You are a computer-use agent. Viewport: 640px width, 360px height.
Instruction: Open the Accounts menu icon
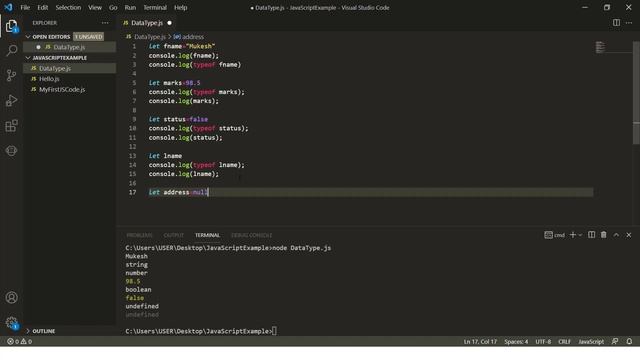tap(11, 298)
